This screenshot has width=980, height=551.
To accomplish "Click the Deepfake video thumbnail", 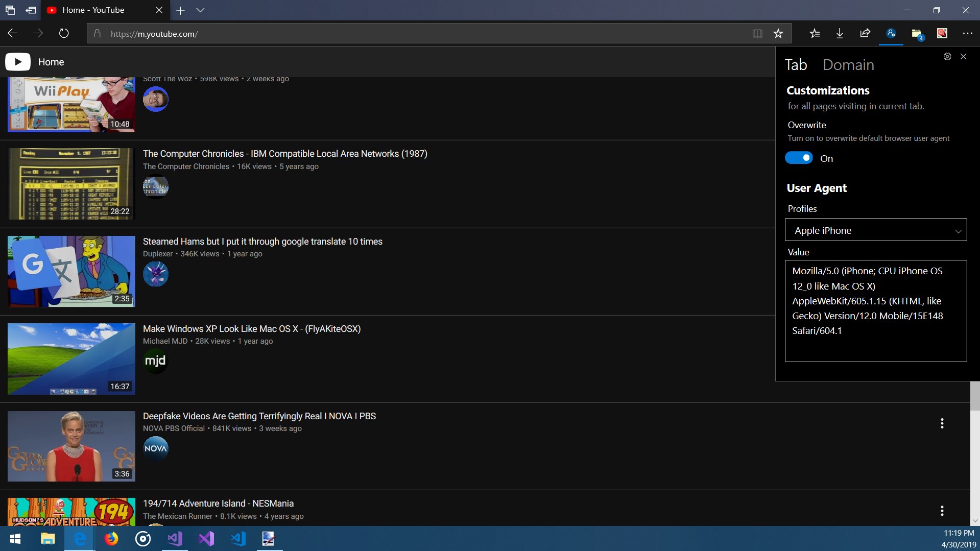I will [x=71, y=446].
